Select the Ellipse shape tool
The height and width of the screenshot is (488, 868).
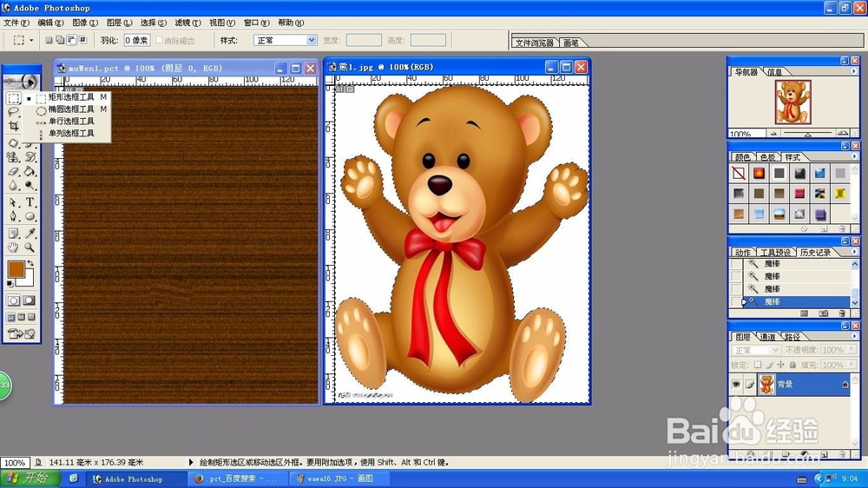coord(30,216)
